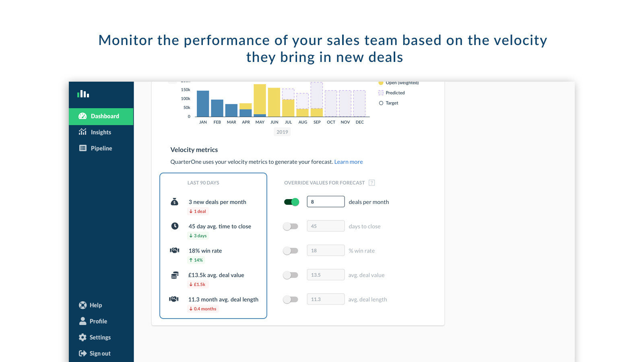Click the Sign out arrow icon

pyautogui.click(x=83, y=353)
